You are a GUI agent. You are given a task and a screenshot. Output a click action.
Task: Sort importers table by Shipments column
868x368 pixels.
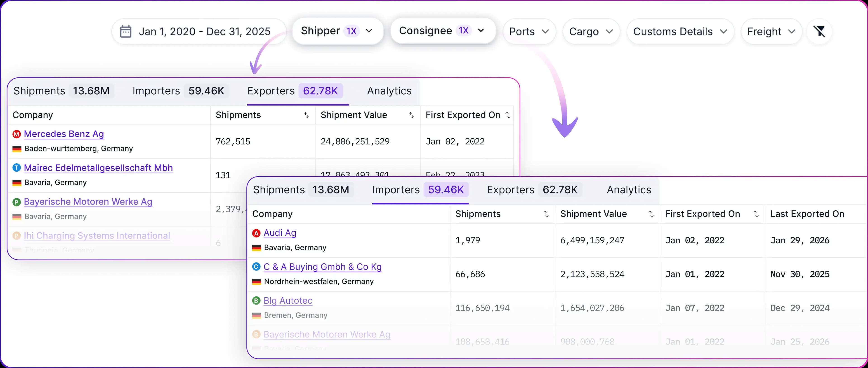click(x=546, y=214)
